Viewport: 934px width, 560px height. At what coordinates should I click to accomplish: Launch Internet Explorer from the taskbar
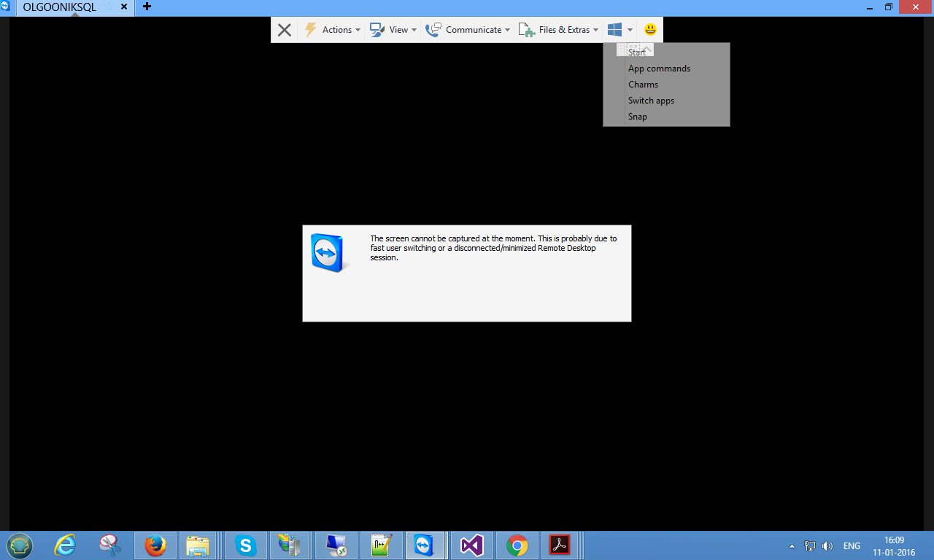(x=65, y=545)
